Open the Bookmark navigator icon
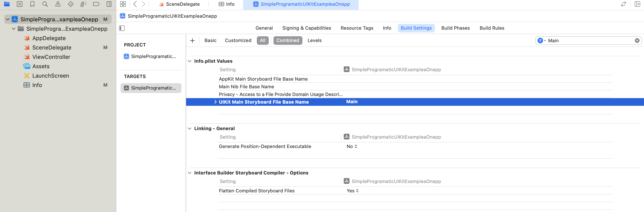The height and width of the screenshot is (212, 644). pyautogui.click(x=32, y=4)
